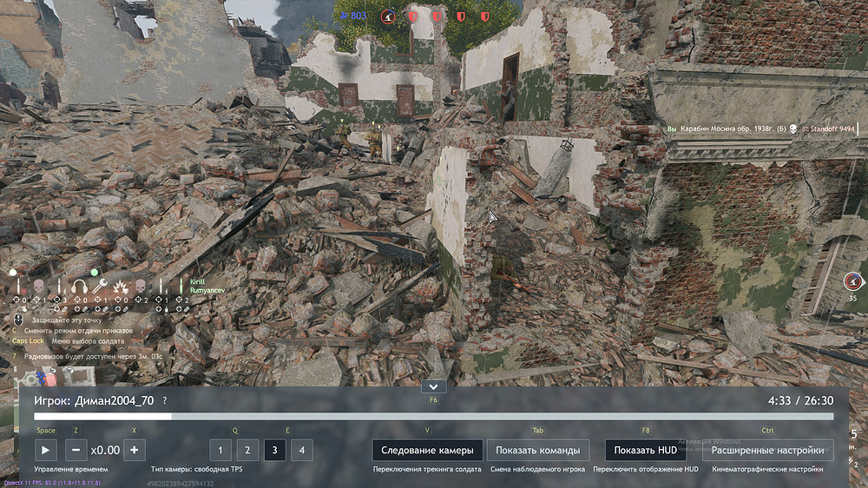Image resolution: width=868 pixels, height=488 pixels.
Task: Switch to camera type 4
Action: [x=302, y=451]
